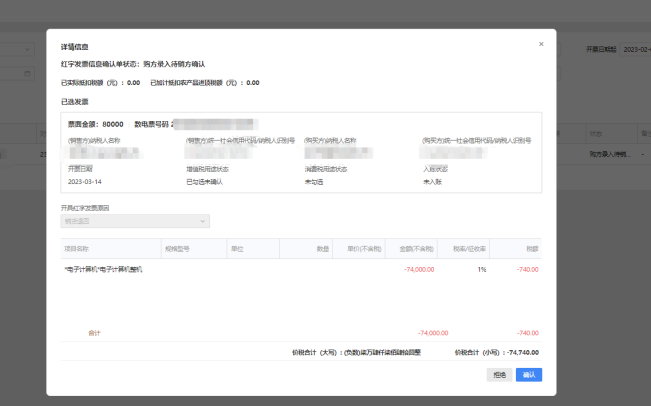This screenshot has width=651, height=406.
Task: Click the 单位 column header
Action: click(253, 249)
